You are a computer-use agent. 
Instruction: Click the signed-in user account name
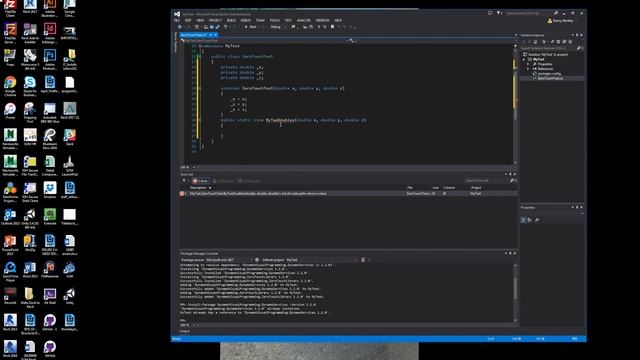563,20
